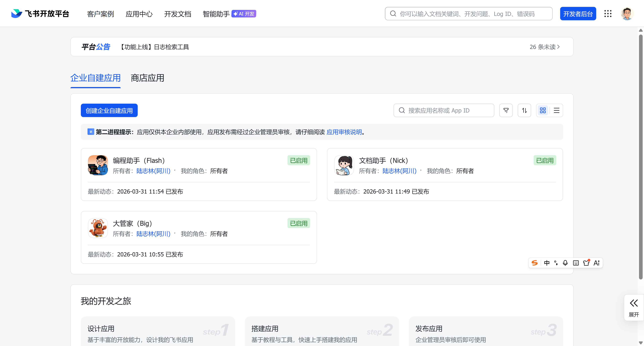Viewport: 644px width, 346px height.
Task: Click the Feishu Open Platform logo
Action: [40, 13]
